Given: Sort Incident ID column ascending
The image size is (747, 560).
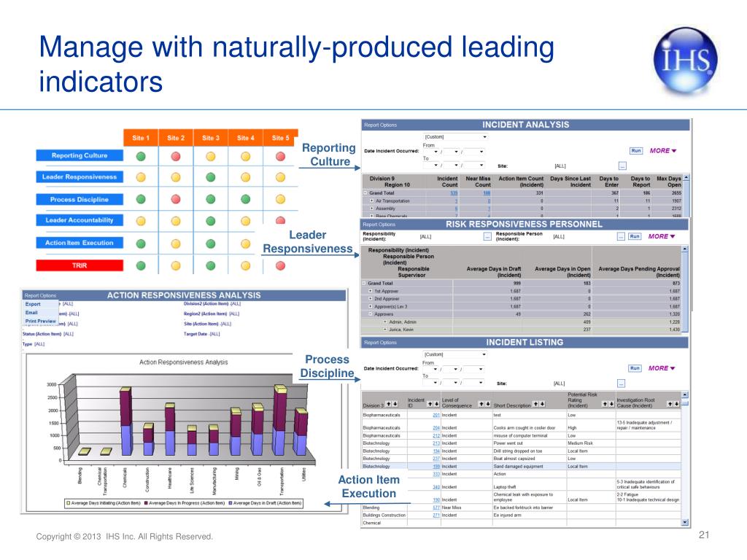Looking at the screenshot, I should [x=430, y=404].
